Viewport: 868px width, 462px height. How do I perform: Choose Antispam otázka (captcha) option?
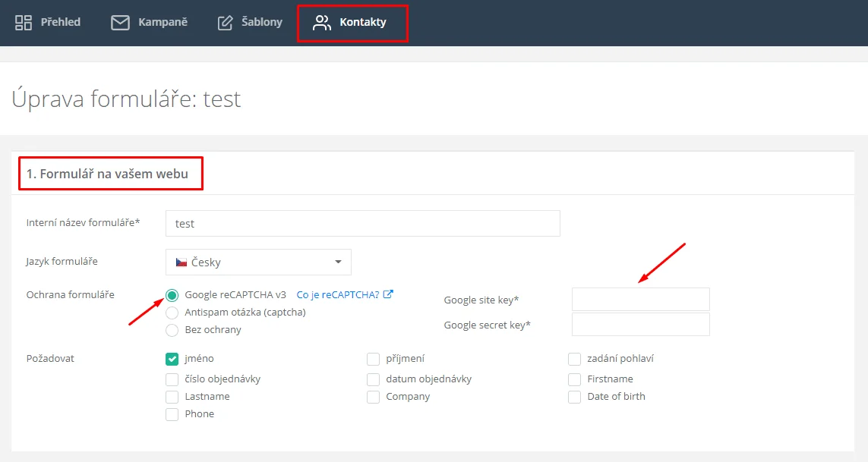point(172,313)
